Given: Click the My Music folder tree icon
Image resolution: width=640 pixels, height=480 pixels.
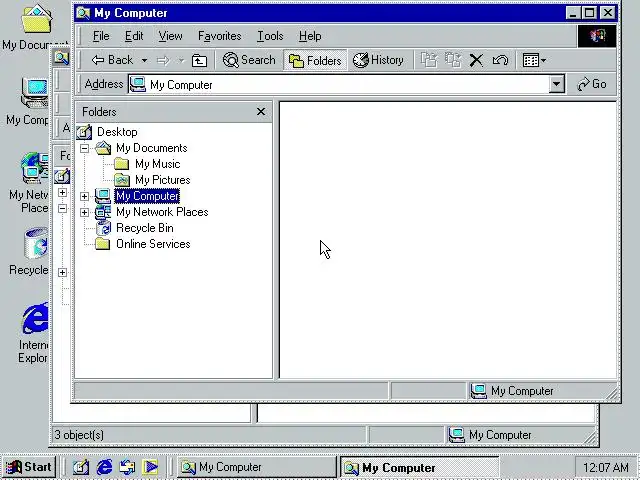Looking at the screenshot, I should (122, 164).
